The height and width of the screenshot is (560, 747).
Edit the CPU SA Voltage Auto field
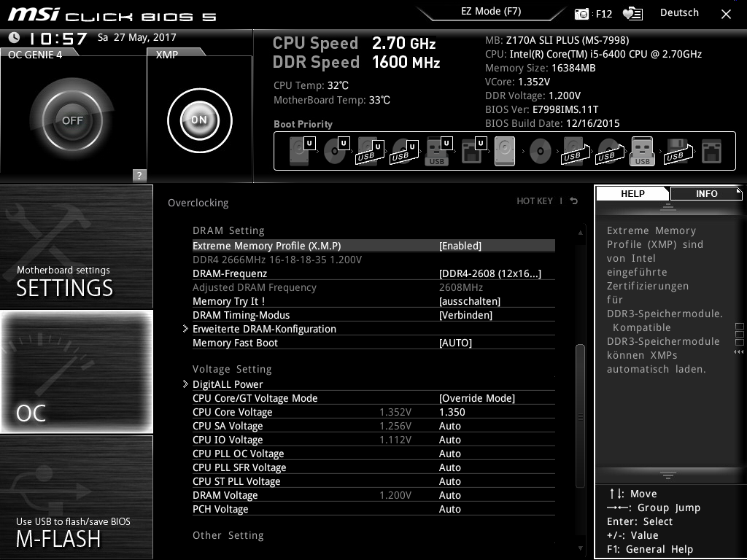coord(449,426)
